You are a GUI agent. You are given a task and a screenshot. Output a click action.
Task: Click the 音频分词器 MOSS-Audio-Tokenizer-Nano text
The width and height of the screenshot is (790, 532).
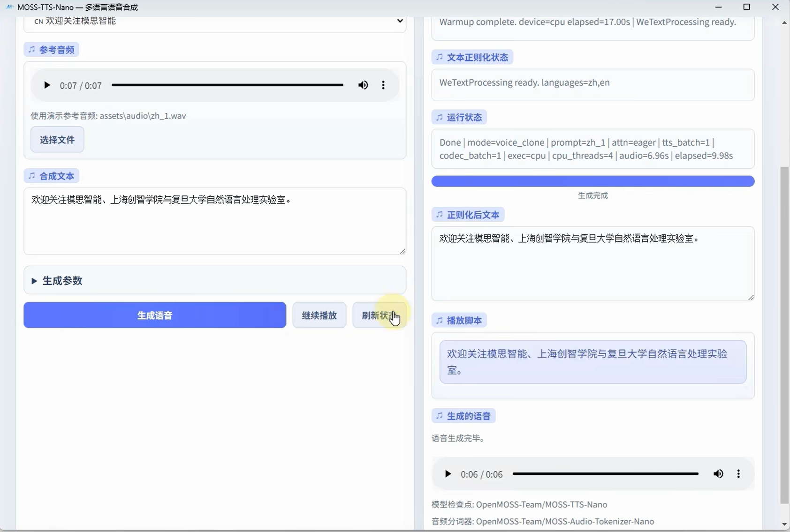click(543, 522)
